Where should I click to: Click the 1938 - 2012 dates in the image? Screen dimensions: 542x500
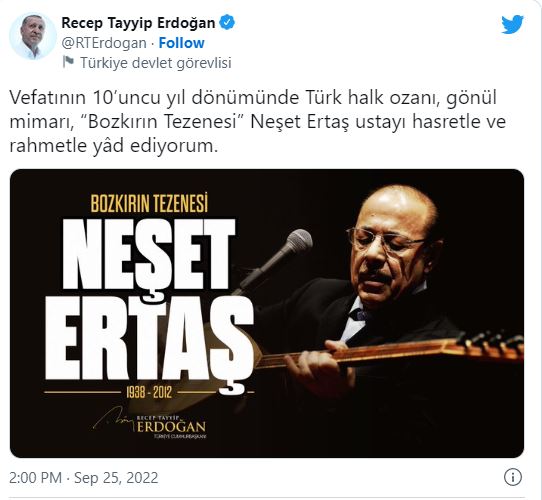point(149,392)
